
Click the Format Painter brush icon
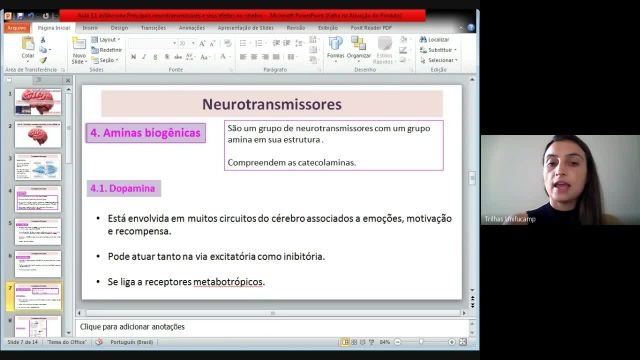pos(43,60)
